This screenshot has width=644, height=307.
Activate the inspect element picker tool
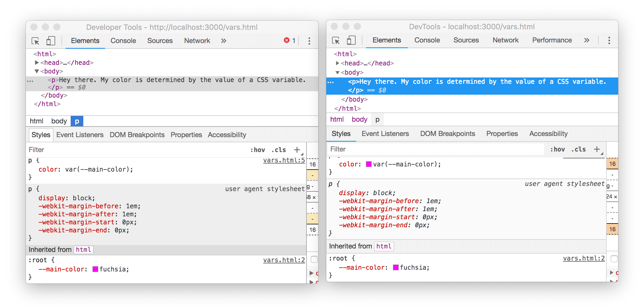[35, 41]
